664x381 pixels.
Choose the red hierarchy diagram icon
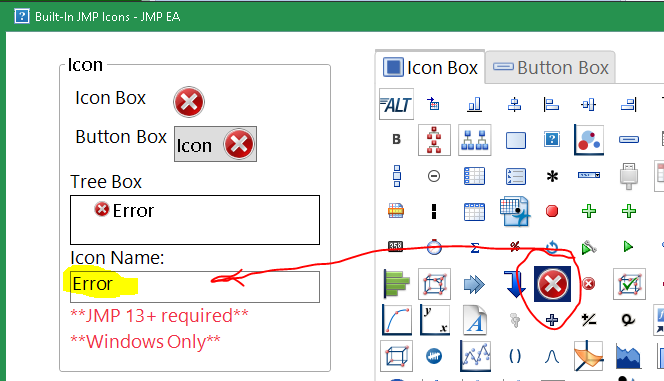434,140
